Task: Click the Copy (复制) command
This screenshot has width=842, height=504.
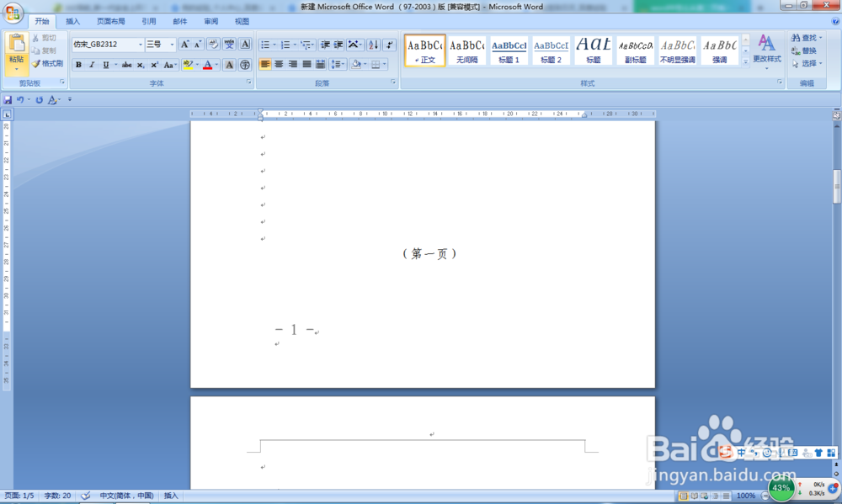Action: pyautogui.click(x=44, y=50)
